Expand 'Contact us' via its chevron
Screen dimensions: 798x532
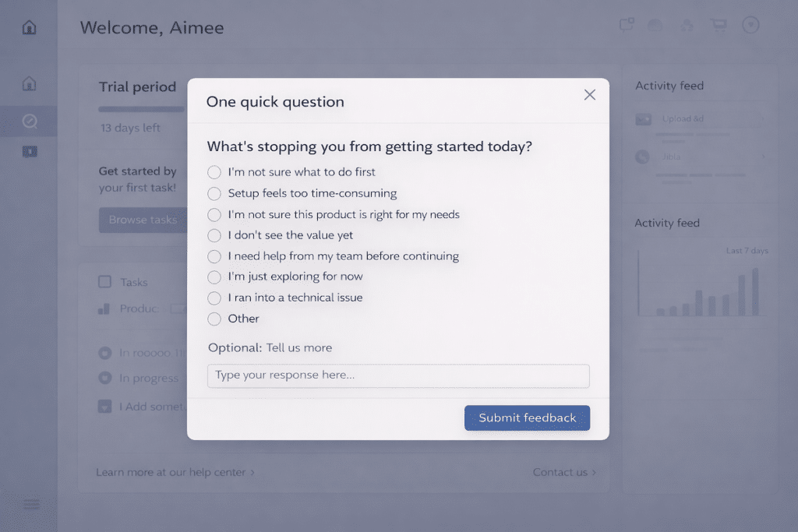(595, 472)
